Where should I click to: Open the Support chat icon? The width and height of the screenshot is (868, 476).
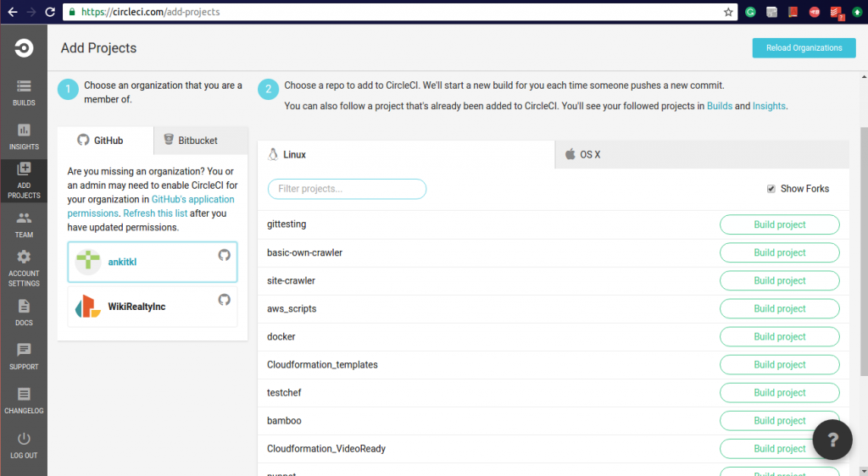24,350
